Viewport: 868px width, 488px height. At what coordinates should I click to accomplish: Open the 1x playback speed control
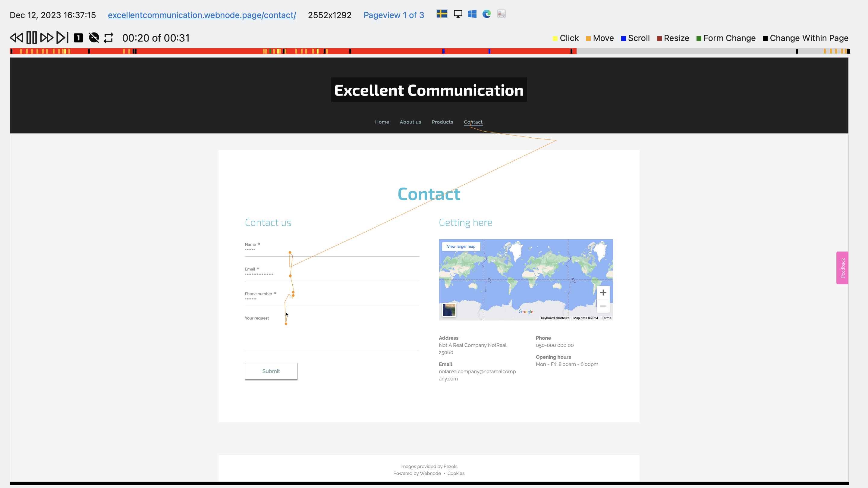click(78, 37)
